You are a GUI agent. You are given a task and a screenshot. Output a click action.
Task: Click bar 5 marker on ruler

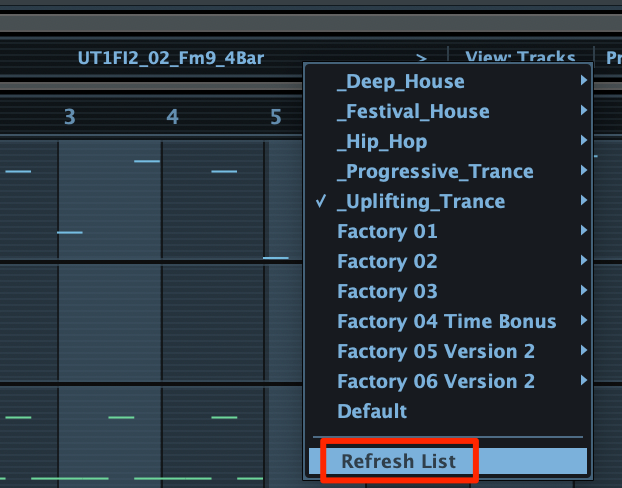point(276,117)
